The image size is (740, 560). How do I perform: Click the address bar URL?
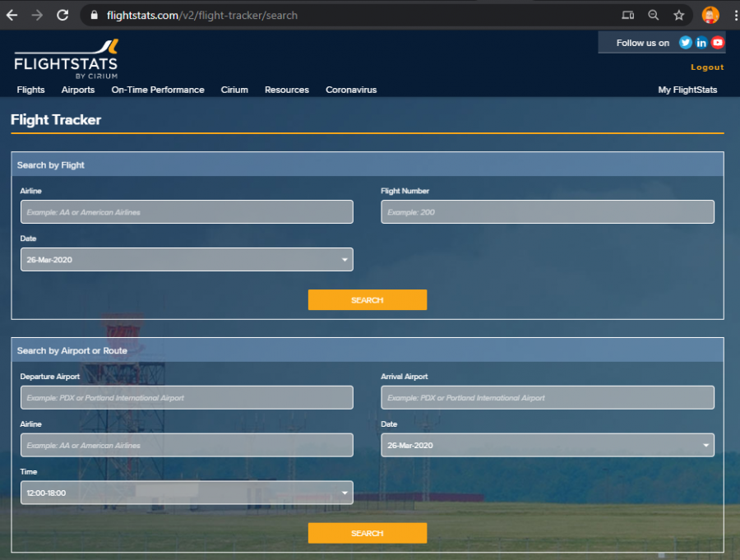click(x=202, y=15)
